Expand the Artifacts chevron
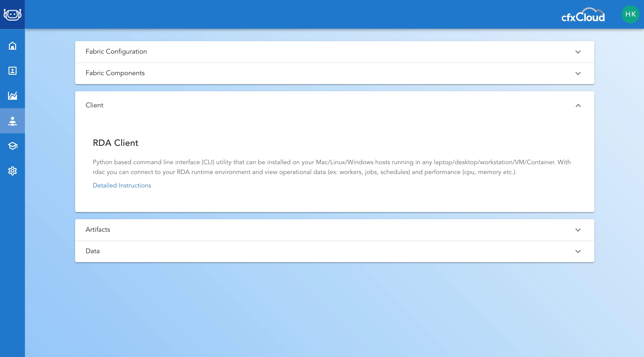 click(x=578, y=230)
